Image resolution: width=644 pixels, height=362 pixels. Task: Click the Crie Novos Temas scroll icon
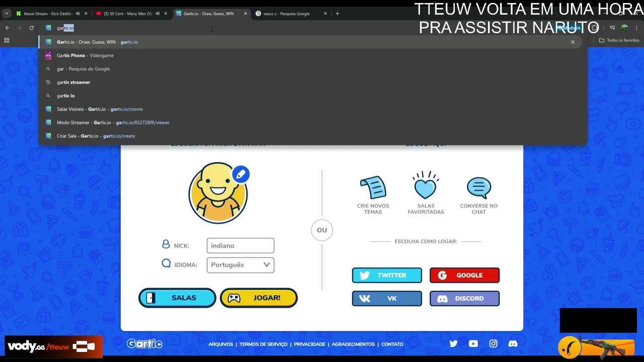point(373,187)
